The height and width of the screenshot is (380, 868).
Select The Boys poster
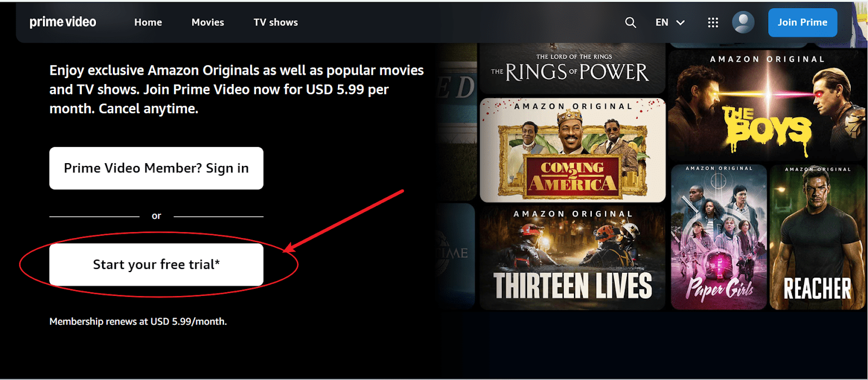(x=767, y=105)
